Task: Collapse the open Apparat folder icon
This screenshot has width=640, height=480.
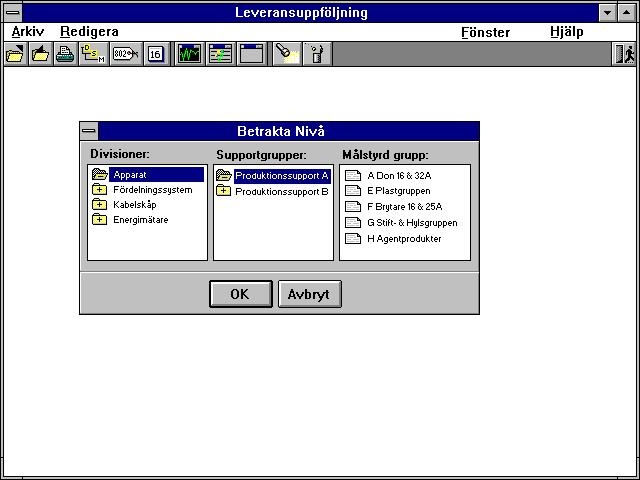Action: [x=100, y=174]
